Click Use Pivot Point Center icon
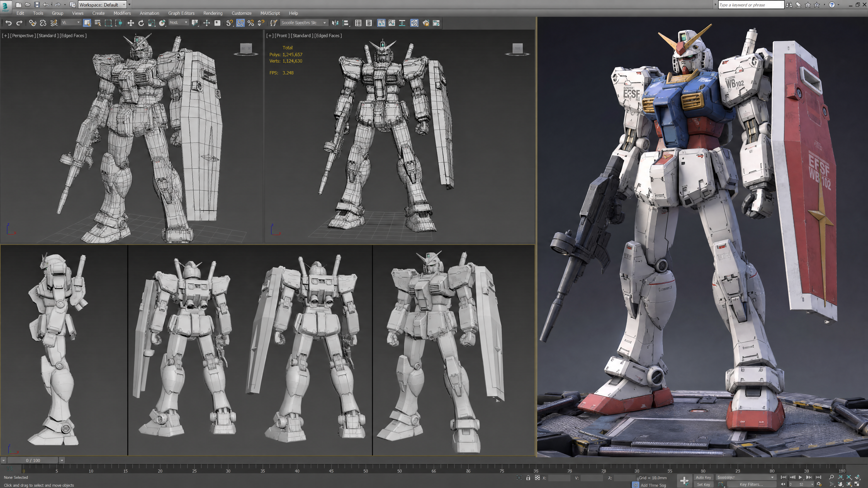Screen dimensions: 868x488 point(195,23)
